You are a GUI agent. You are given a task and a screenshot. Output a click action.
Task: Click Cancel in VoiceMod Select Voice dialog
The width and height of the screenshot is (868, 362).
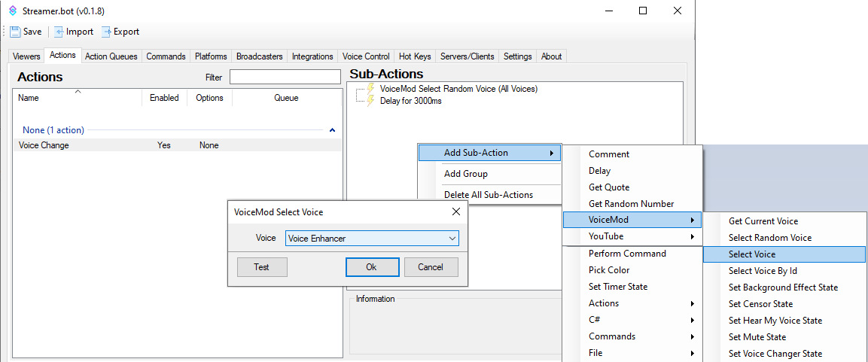[x=431, y=267]
